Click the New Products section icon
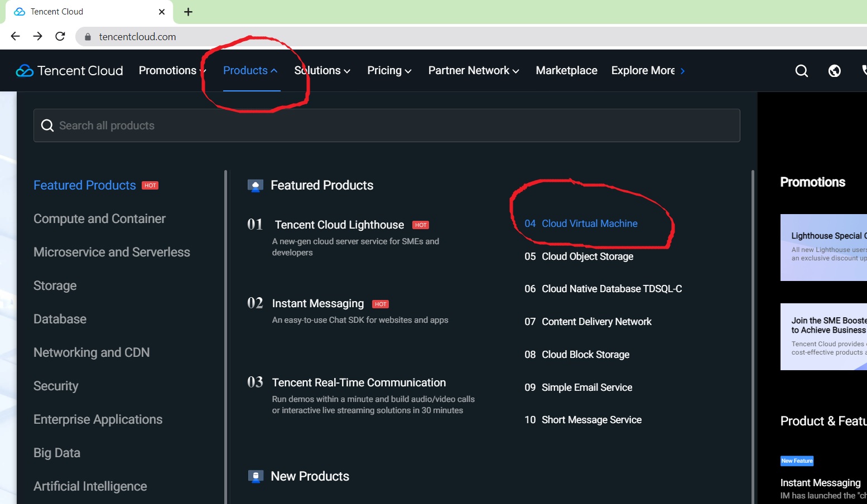The height and width of the screenshot is (504, 867). pyautogui.click(x=256, y=476)
